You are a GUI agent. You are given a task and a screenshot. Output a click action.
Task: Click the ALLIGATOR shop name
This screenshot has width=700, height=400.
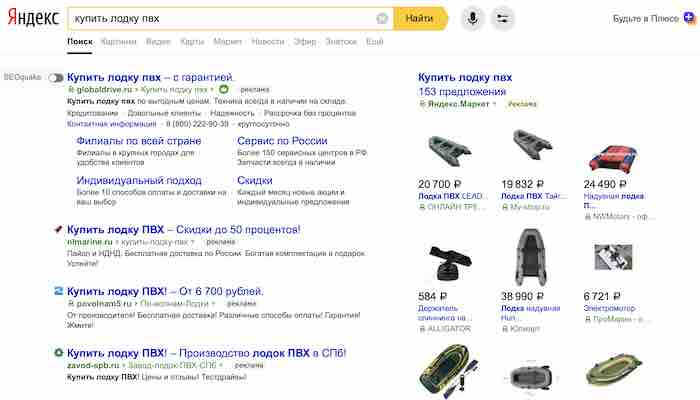(x=449, y=329)
